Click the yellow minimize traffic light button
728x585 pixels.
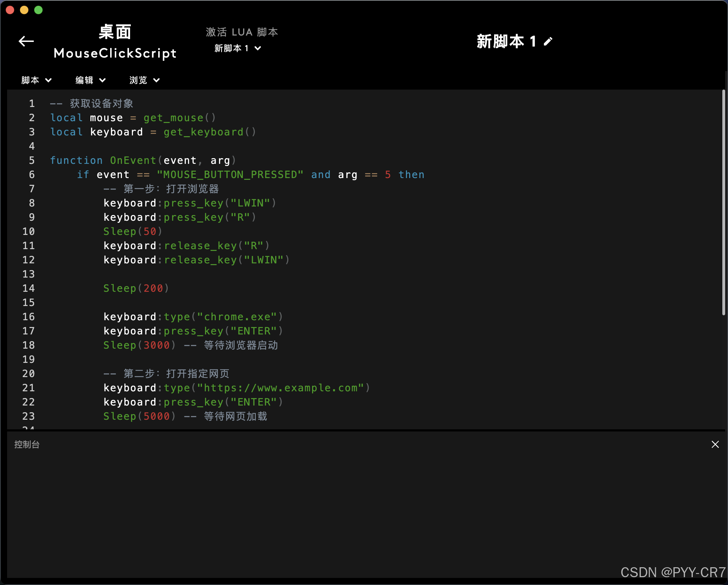(24, 10)
